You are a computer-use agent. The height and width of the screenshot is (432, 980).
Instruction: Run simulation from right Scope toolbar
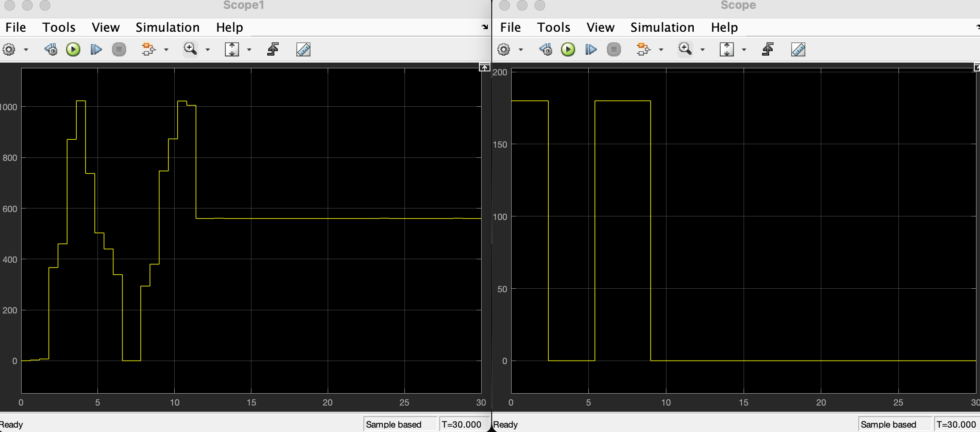pos(568,49)
